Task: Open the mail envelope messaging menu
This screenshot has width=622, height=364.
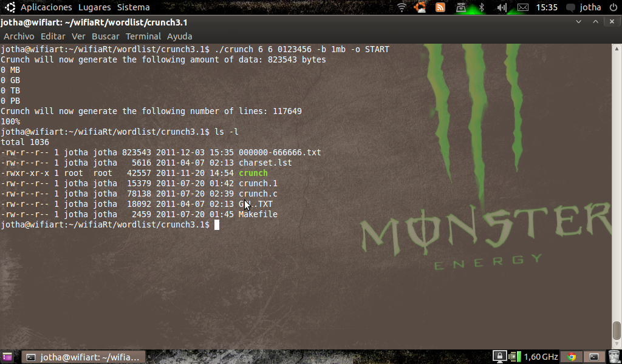Action: tap(522, 7)
